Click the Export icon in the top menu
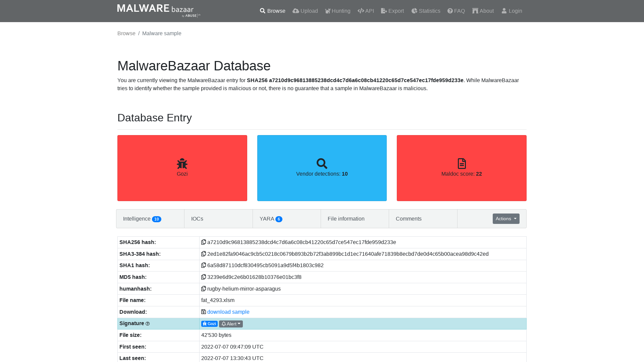Viewport: 644px width, 362px height. (383, 11)
